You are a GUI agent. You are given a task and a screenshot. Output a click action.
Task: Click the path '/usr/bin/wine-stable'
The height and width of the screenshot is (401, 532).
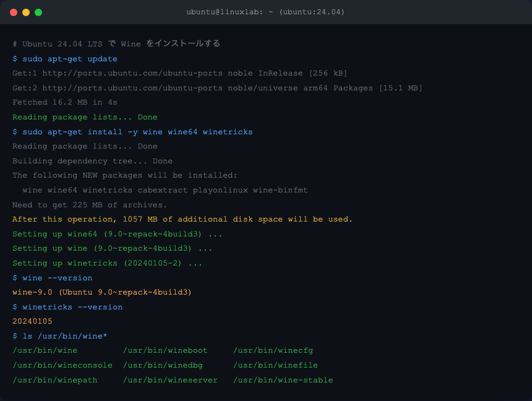click(x=283, y=381)
